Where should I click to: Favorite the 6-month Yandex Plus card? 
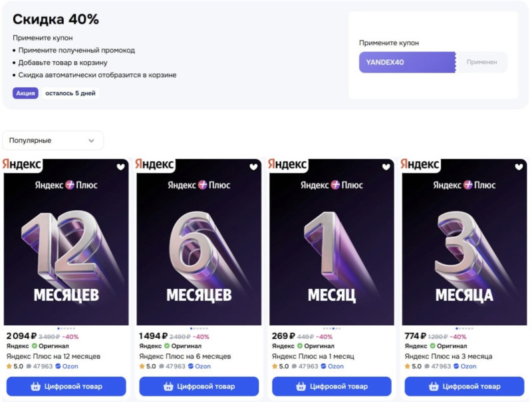click(x=253, y=167)
